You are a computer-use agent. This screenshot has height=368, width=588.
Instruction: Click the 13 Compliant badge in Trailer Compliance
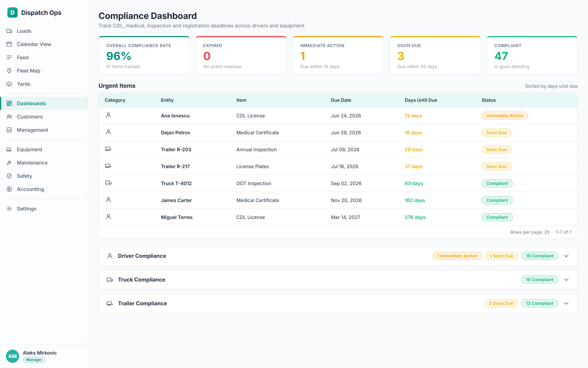(x=539, y=303)
